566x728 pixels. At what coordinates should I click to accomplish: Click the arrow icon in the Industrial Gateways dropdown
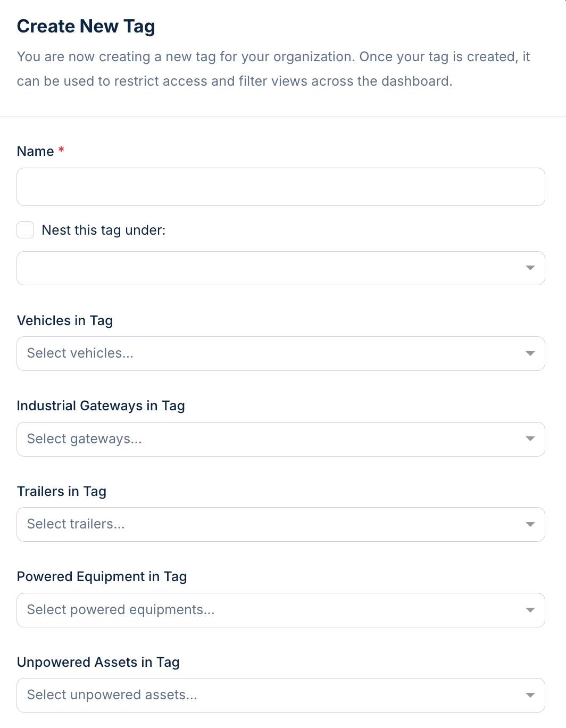530,439
